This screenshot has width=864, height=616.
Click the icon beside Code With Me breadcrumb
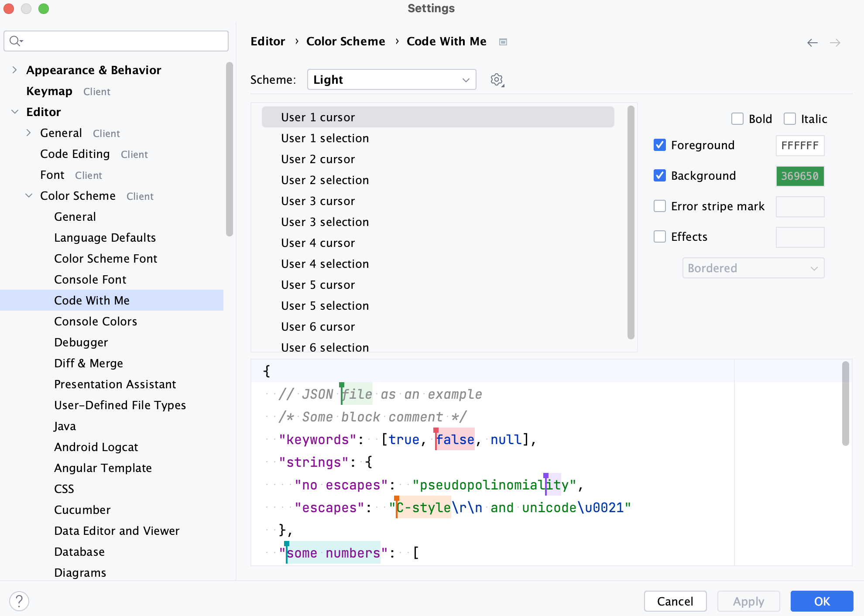pyautogui.click(x=503, y=41)
